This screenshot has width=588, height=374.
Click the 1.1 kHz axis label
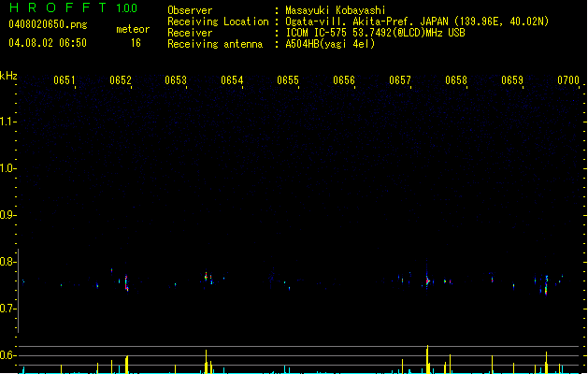click(x=7, y=122)
